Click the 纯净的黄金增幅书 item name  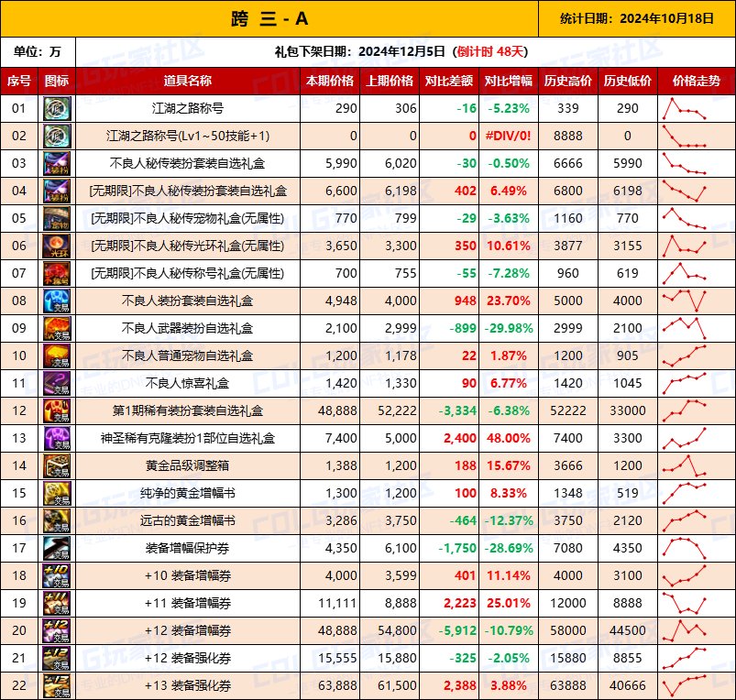click(x=188, y=493)
